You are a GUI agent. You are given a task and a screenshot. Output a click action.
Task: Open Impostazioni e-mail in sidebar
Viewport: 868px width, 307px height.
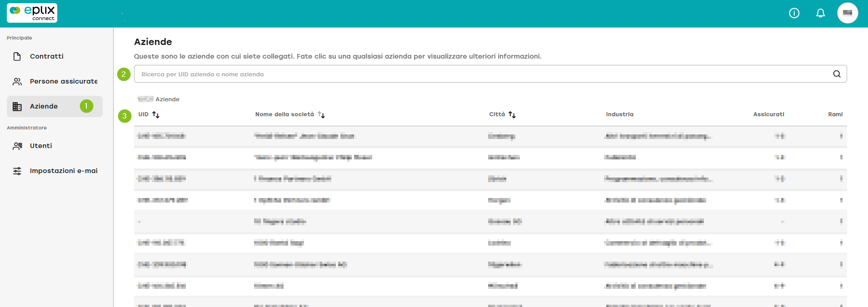point(55,171)
